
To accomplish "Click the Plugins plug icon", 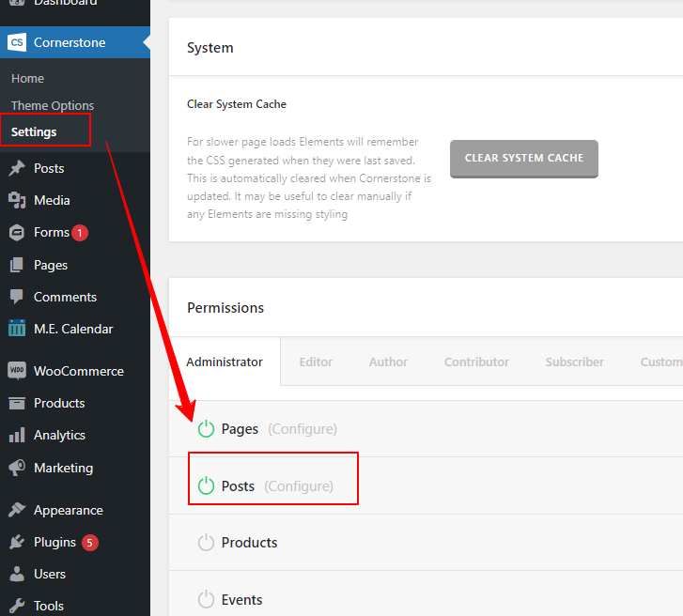I will 17,542.
